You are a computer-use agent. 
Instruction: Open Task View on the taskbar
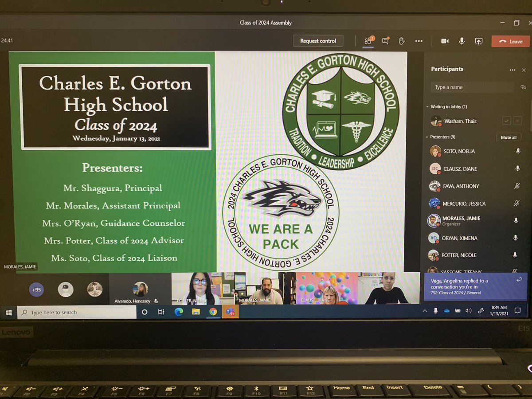[x=161, y=312]
